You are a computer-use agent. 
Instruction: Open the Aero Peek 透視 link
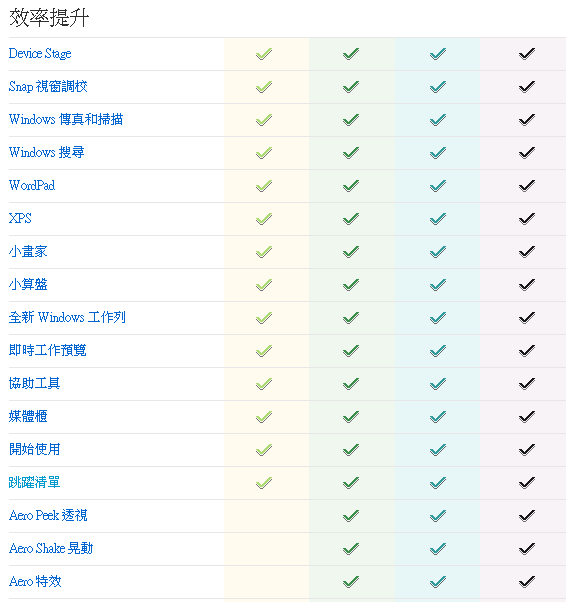tap(48, 516)
